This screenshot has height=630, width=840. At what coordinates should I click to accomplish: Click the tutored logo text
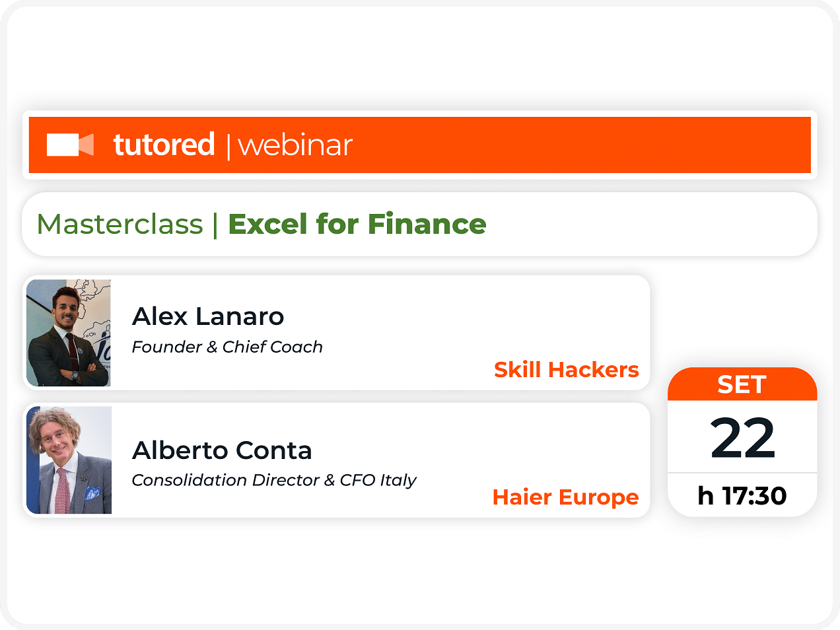coord(164,144)
